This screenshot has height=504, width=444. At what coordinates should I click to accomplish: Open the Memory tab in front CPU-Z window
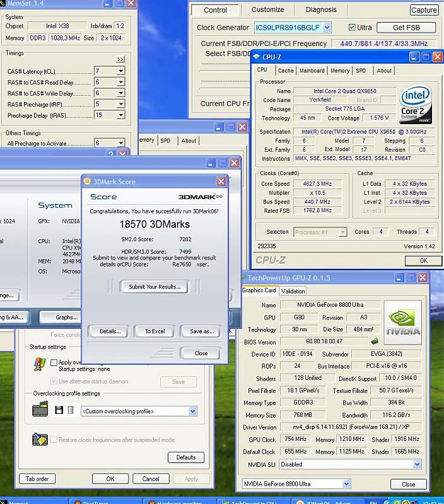tap(340, 71)
